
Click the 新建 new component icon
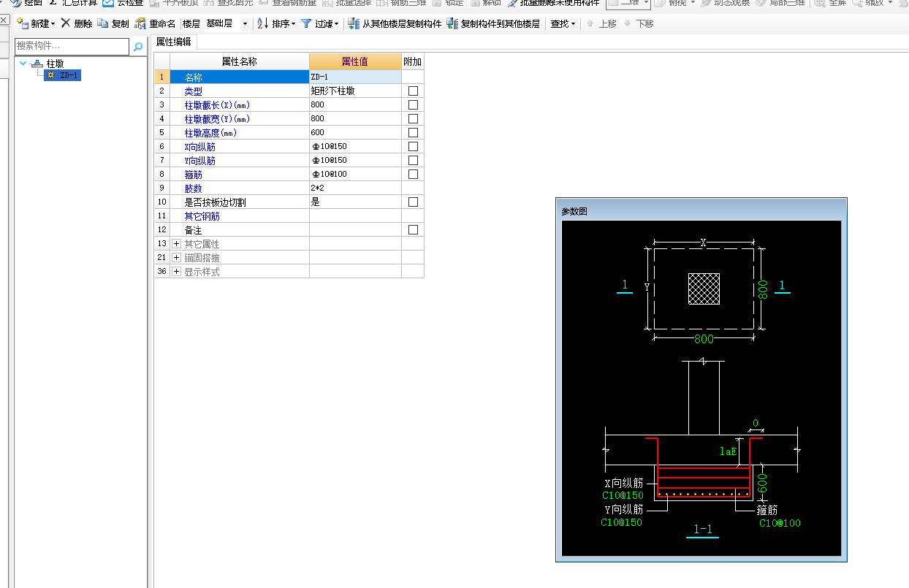(23, 23)
